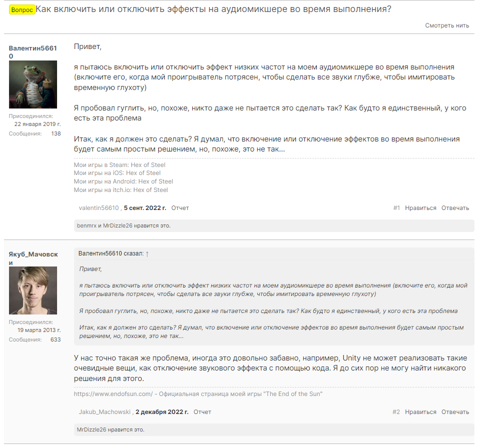The height and width of the screenshot is (448, 484).
Task: Click 'Отчет' on the first post
Action: [x=180, y=208]
